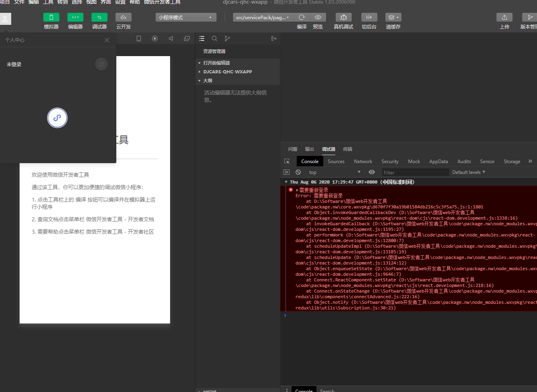Toggle the console sidebar icon
This screenshot has height=392, width=537.
[x=286, y=172]
